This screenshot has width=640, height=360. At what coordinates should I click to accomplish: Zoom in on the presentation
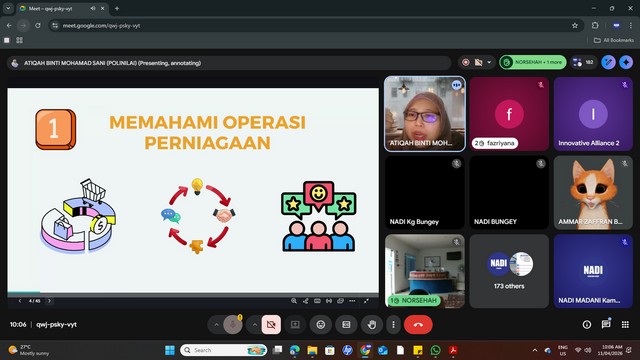(293, 301)
